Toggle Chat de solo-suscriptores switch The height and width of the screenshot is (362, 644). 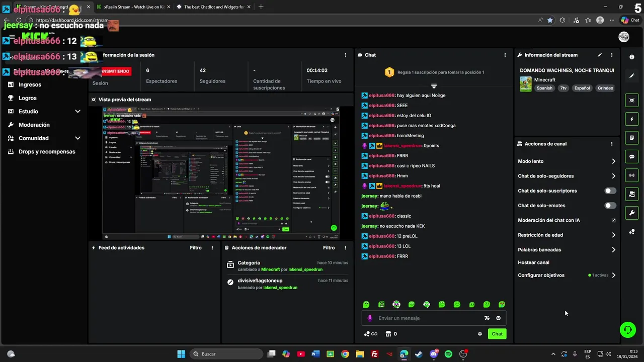[610, 191]
